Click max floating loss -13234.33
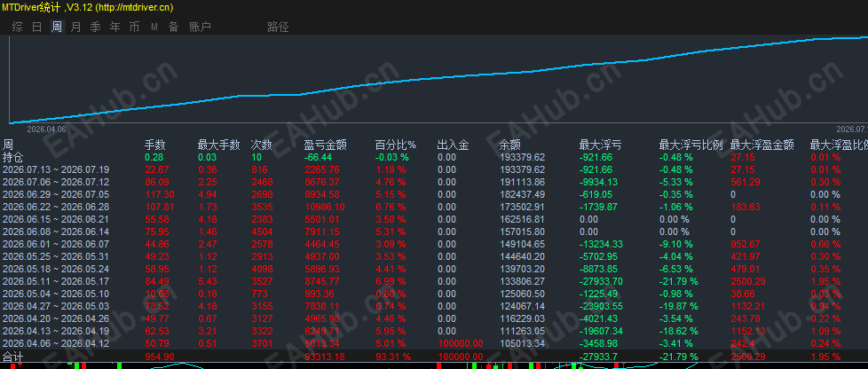The width and height of the screenshot is (868, 369). (x=603, y=244)
